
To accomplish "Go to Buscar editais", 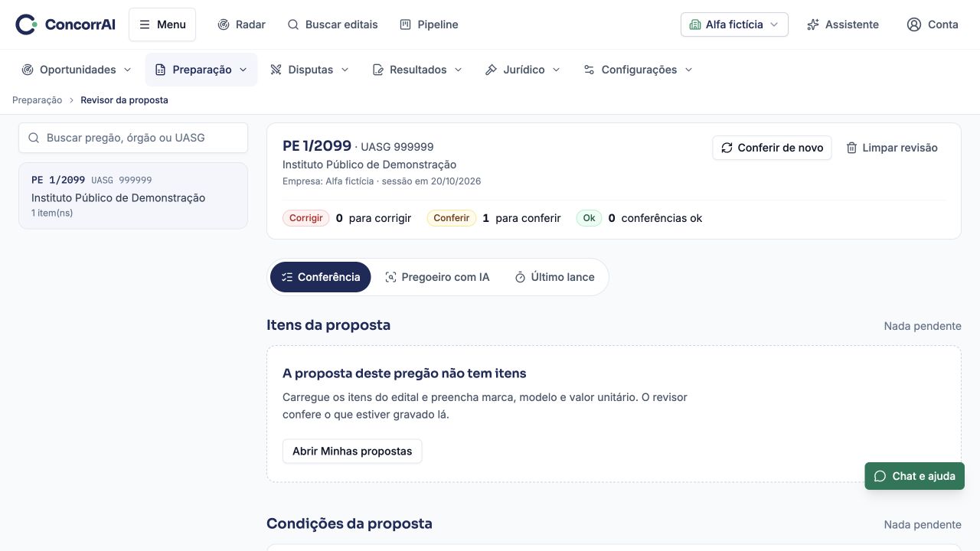I will click(332, 24).
